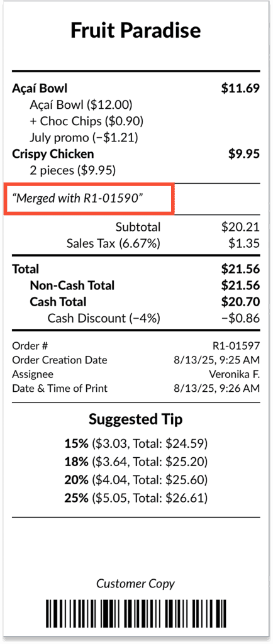Click the Customer Copy label

(x=136, y=584)
